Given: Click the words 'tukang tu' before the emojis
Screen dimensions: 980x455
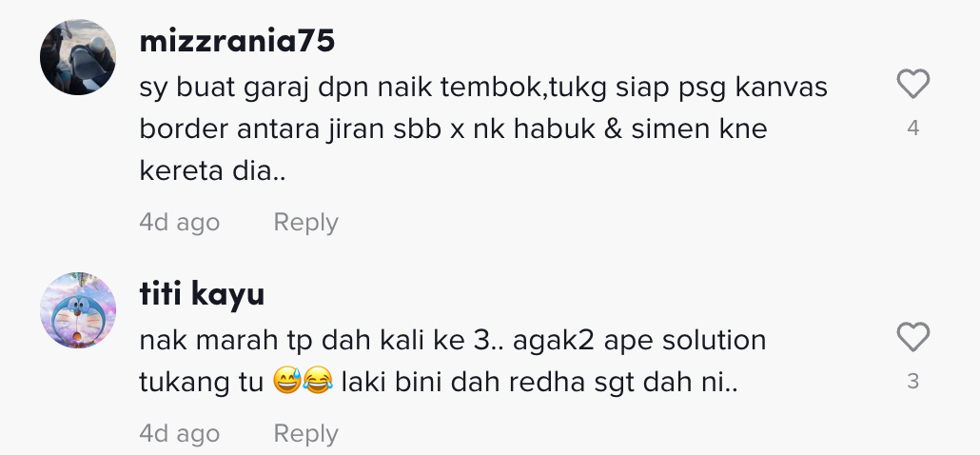Looking at the screenshot, I should pos(202,382).
